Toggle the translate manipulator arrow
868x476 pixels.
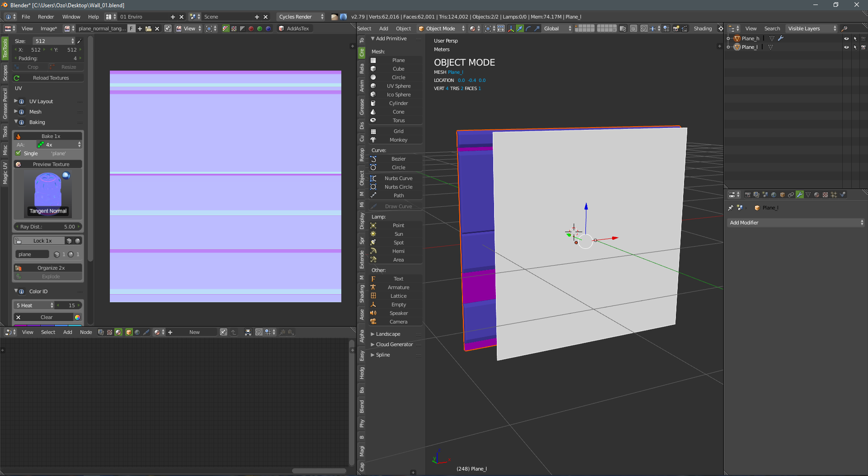click(x=520, y=29)
